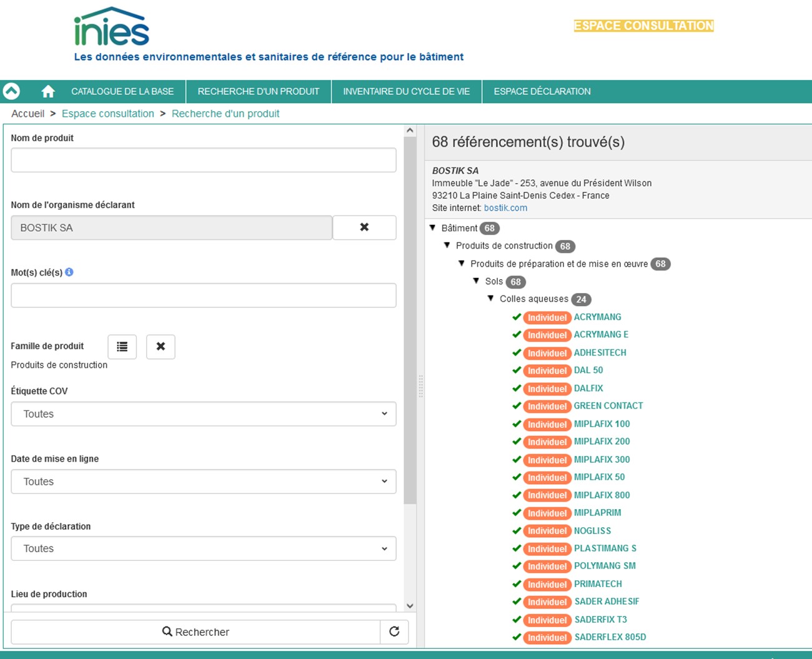Remove the selected Famille de produit

[x=161, y=347]
